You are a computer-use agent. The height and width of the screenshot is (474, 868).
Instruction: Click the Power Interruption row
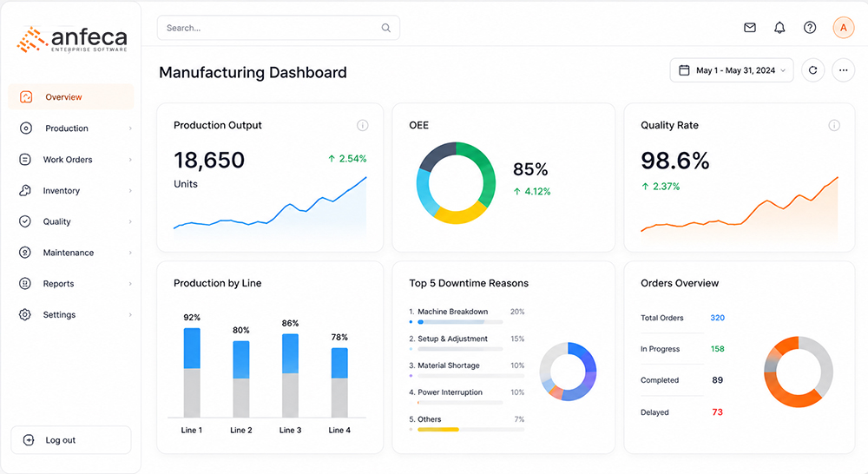tap(467, 397)
